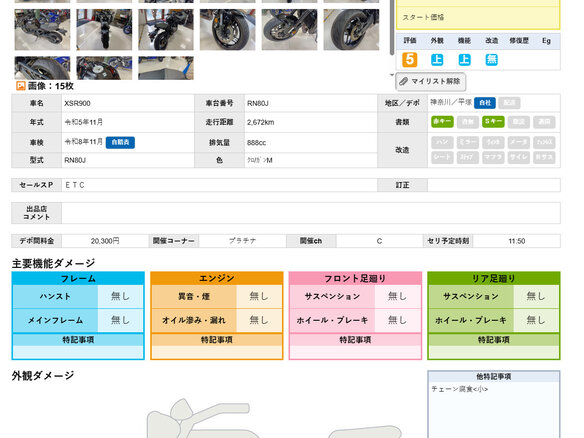Click the 外観 column header

click(x=437, y=41)
